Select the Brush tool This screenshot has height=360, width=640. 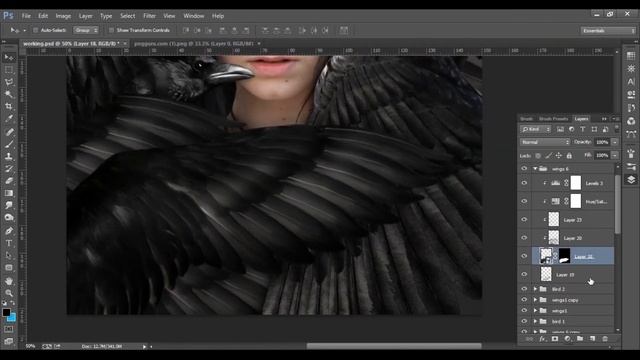pos(9,144)
